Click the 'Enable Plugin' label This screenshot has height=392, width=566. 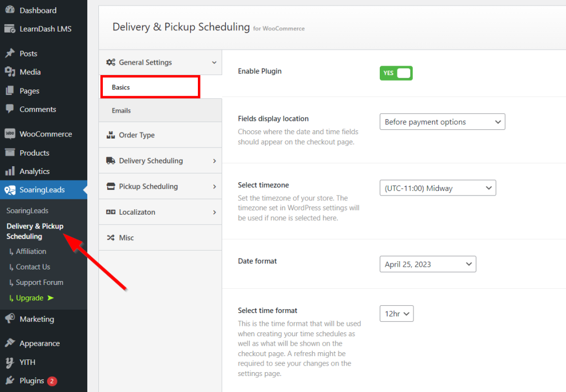[260, 71]
